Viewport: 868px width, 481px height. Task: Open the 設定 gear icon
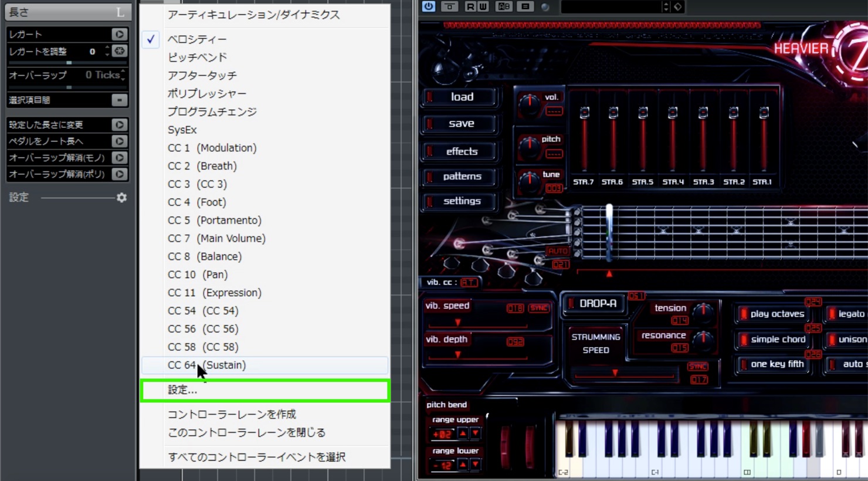[x=121, y=198]
